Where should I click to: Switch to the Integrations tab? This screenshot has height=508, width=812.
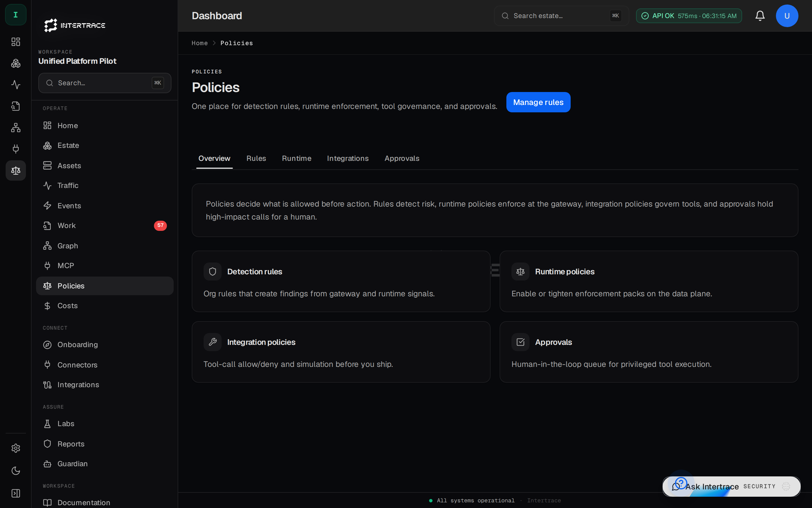point(348,158)
